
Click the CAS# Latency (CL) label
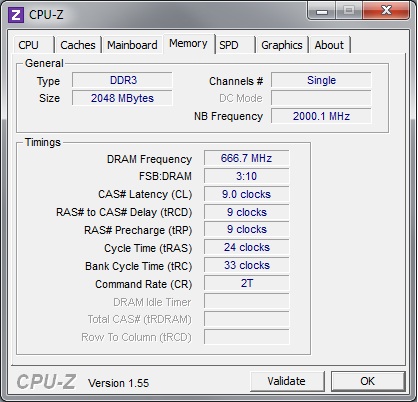point(145,195)
